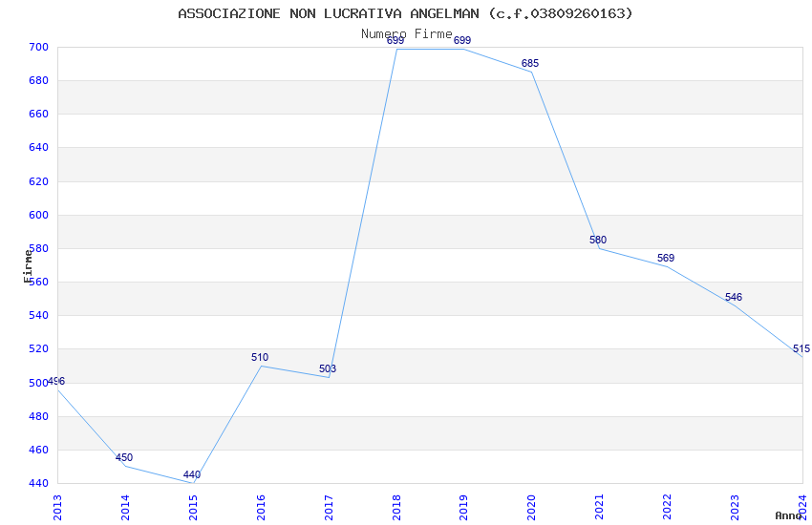Click the 440 y-axis tick label
This screenshot has width=812, height=525.
39,483
